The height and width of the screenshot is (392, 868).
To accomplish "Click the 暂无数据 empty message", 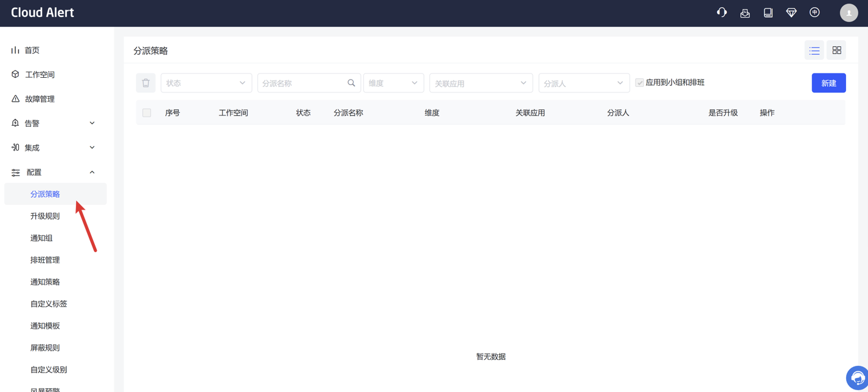I will (491, 357).
